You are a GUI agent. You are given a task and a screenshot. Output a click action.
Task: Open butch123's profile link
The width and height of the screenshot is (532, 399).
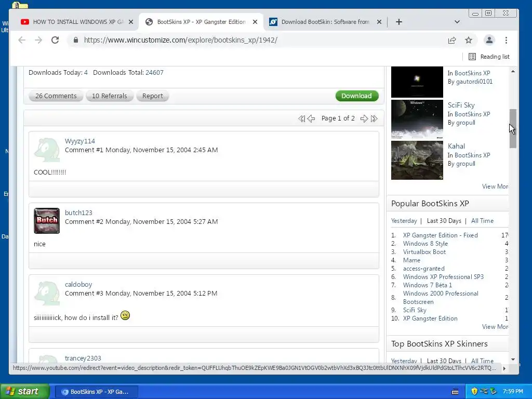pos(78,212)
